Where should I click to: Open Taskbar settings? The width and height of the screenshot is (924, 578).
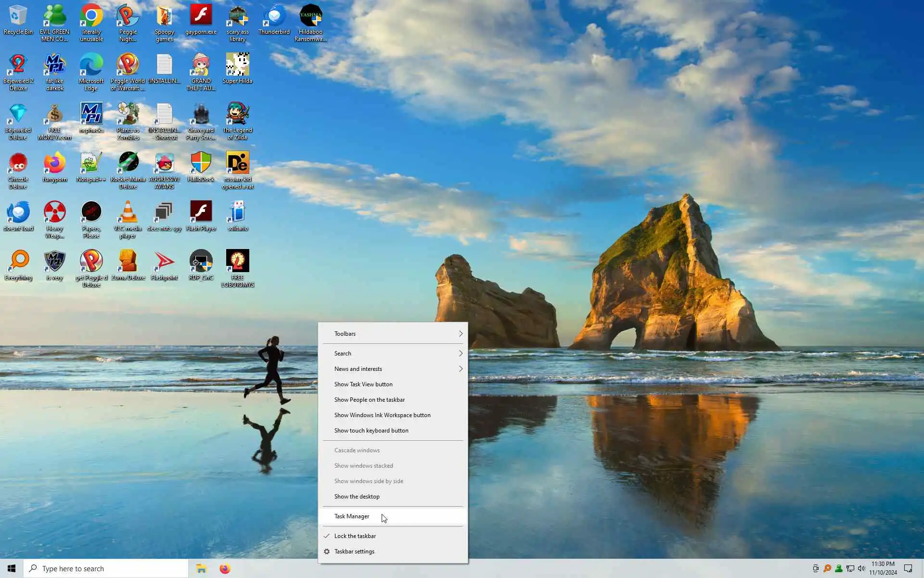click(x=354, y=552)
